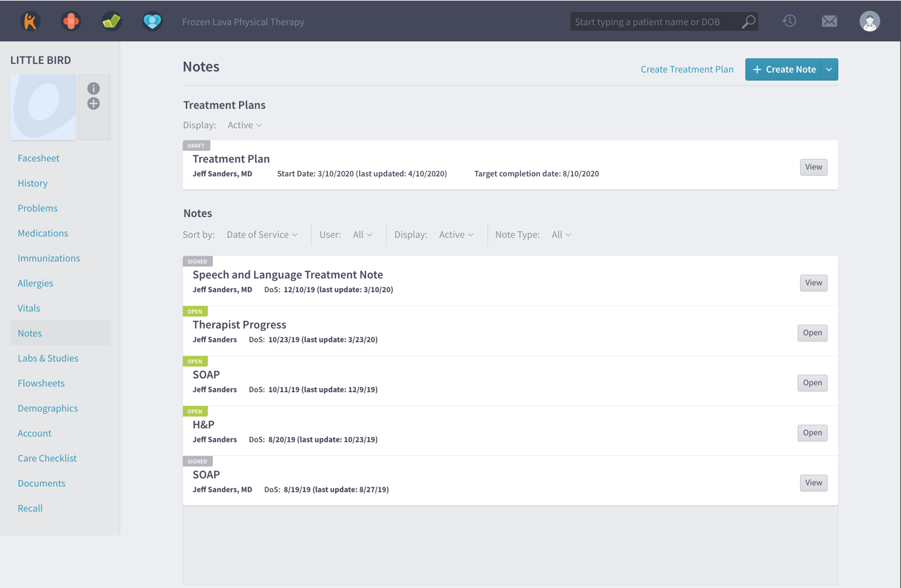Open the Sort by Date of Service dropdown
Image resolution: width=901 pixels, height=588 pixels.
262,235
